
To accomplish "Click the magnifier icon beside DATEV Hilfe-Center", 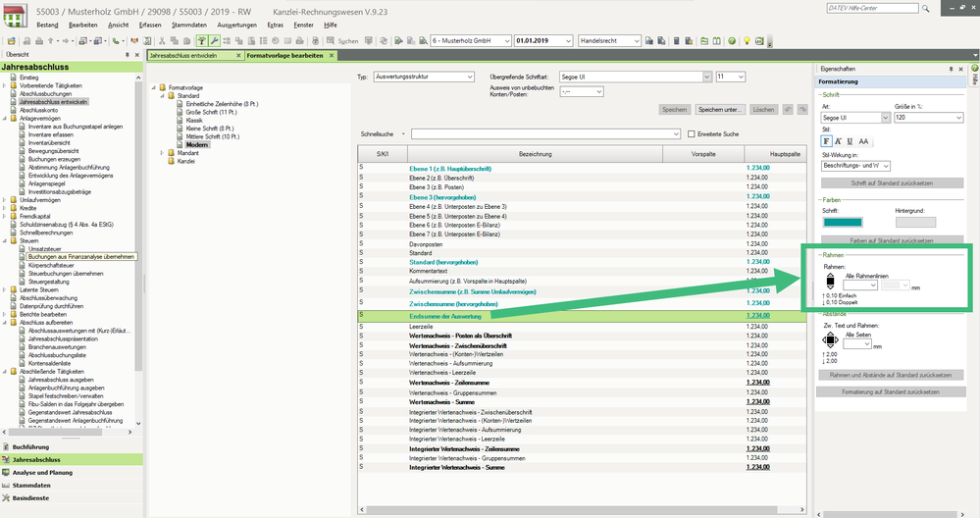I will coord(926,8).
